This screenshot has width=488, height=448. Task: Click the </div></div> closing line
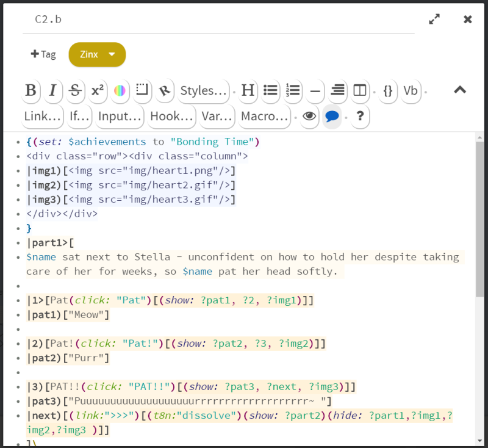pyautogui.click(x=62, y=214)
